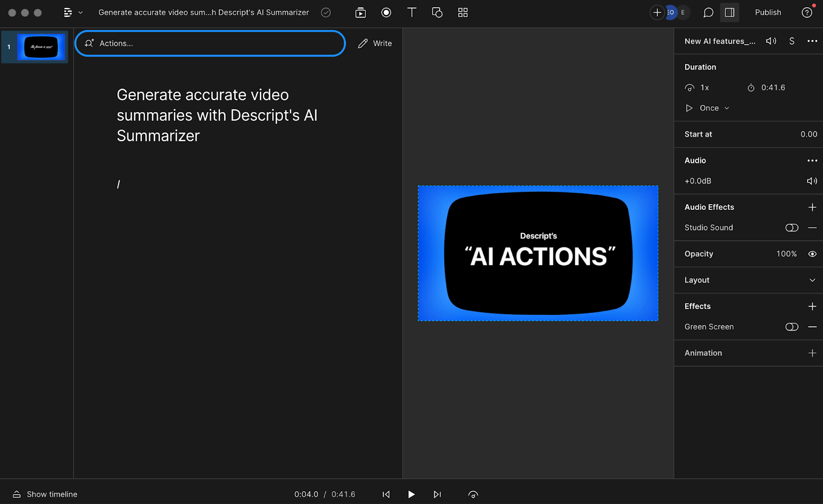Open the Help question mark icon

[x=807, y=12]
